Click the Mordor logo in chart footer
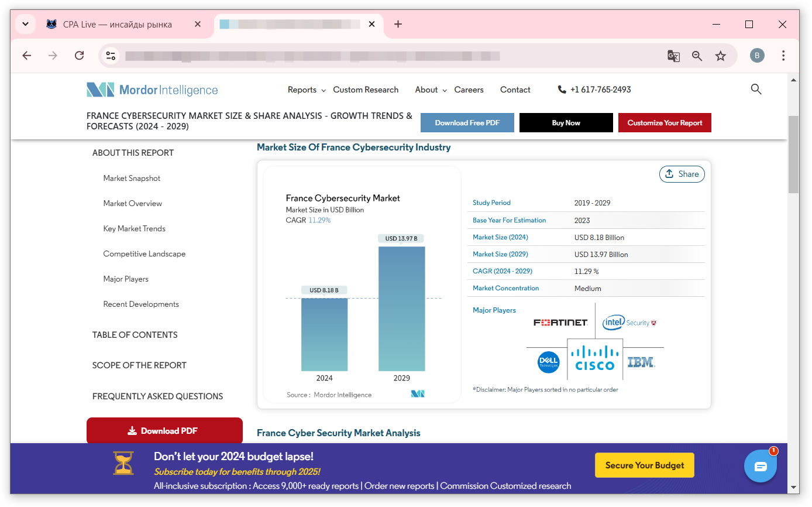The height and width of the screenshot is (507, 812). point(418,394)
